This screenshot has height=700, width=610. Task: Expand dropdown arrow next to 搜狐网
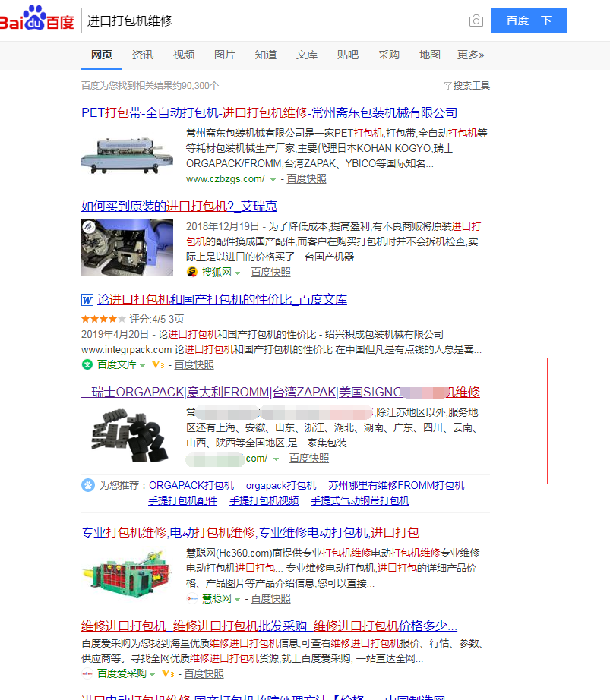(x=238, y=273)
